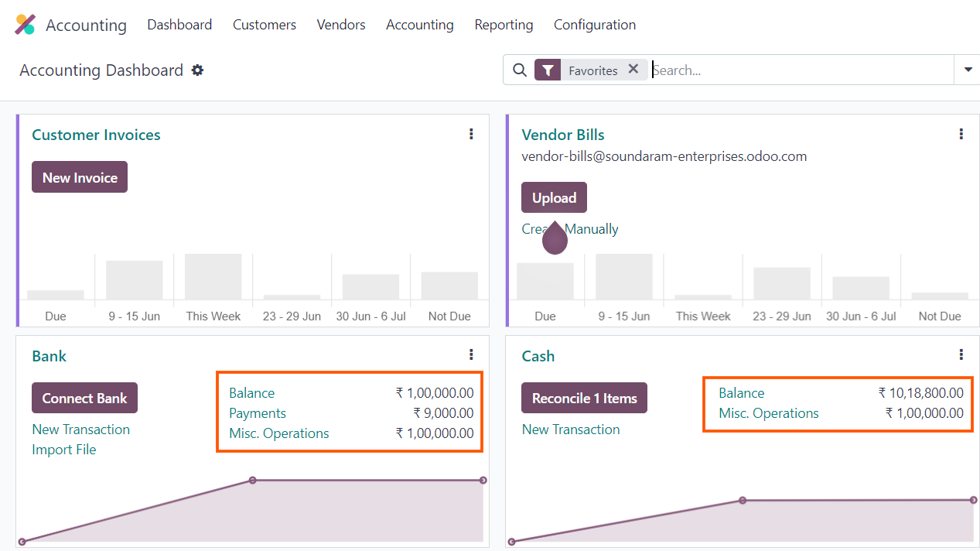Image resolution: width=980 pixels, height=551 pixels.
Task: Click the Favorites filter funnel icon
Action: point(548,70)
